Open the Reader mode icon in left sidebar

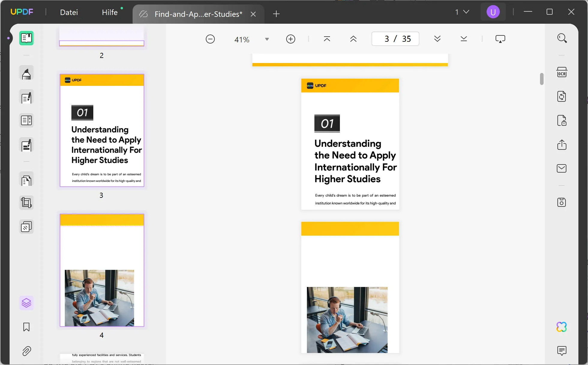26,38
